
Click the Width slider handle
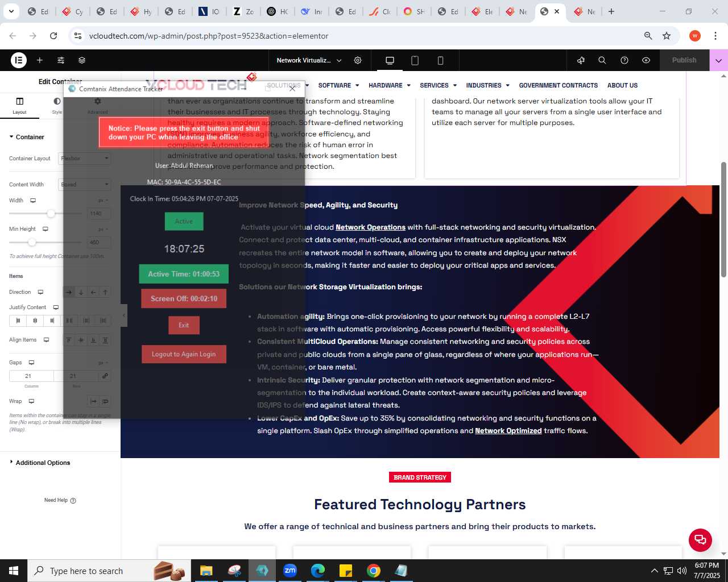pos(51,214)
